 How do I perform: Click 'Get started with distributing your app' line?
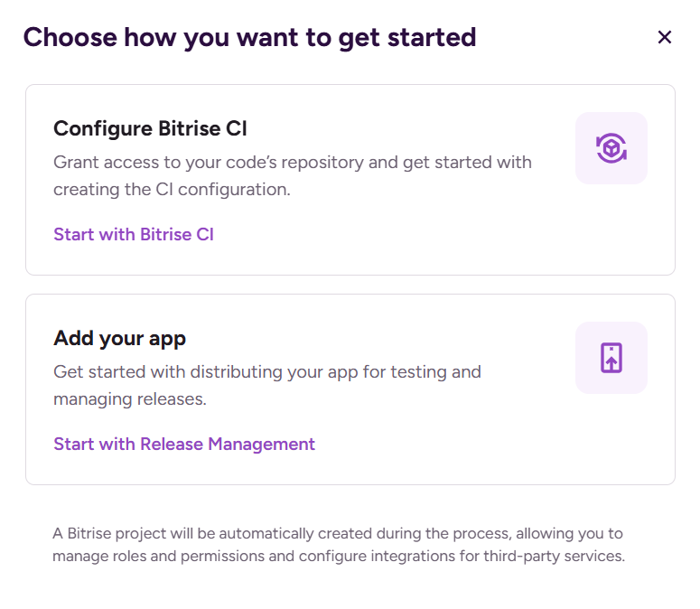pyautogui.click(x=266, y=371)
